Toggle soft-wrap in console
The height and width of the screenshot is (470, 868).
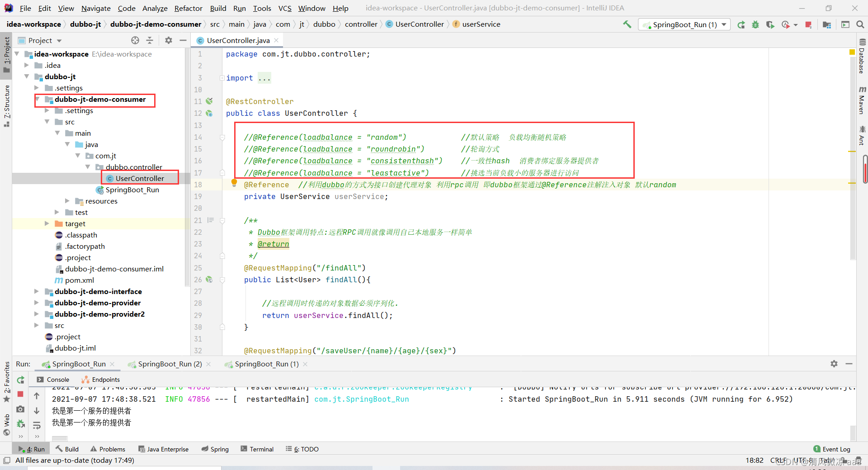click(x=37, y=425)
